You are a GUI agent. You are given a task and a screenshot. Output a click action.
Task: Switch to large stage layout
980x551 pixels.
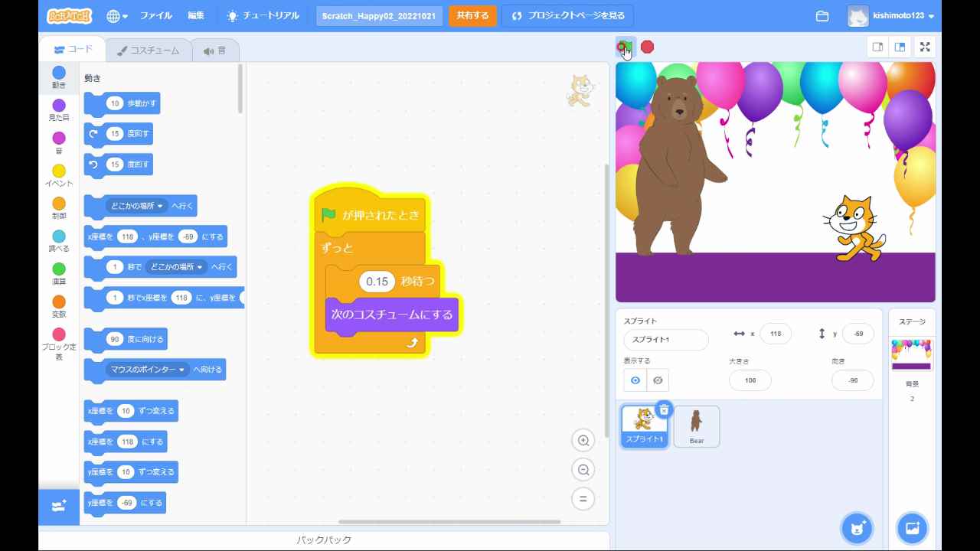click(x=900, y=47)
